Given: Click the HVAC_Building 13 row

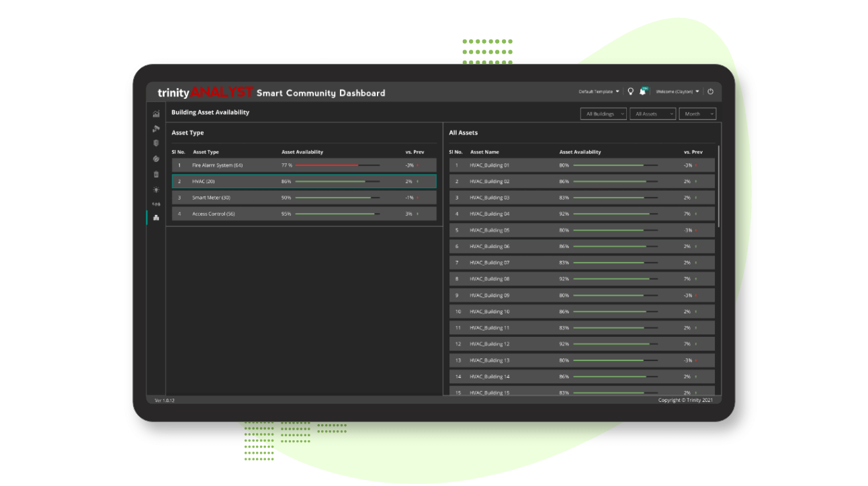Looking at the screenshot, I should click(582, 360).
